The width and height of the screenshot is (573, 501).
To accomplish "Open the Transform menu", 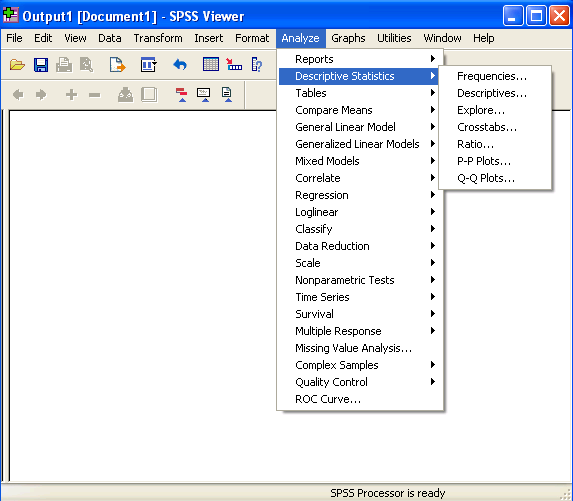I will 158,38.
